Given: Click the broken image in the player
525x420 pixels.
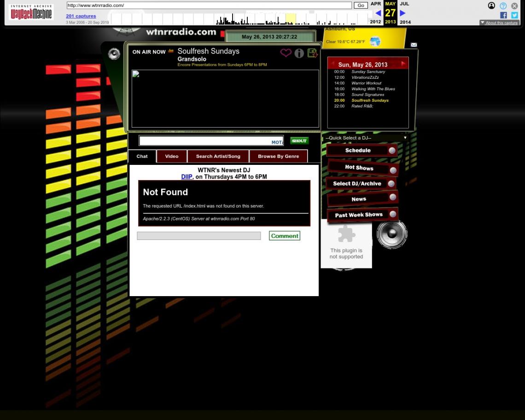Looking at the screenshot, I should (135, 74).
